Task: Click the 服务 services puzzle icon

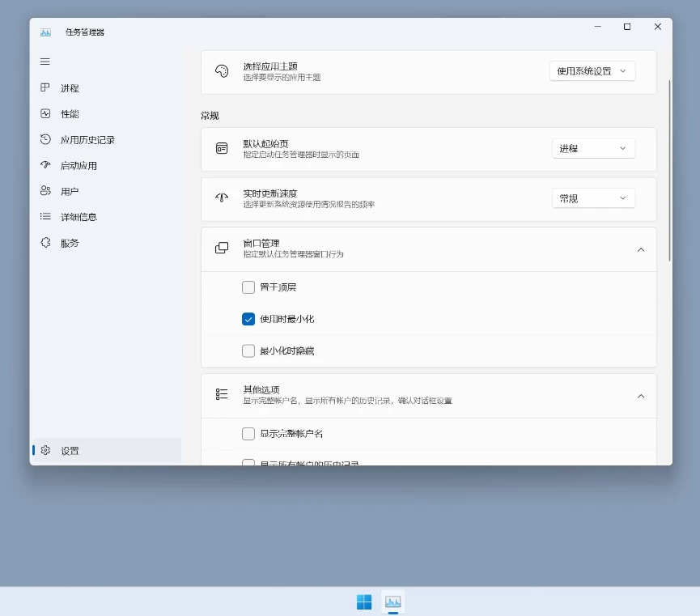Action: (45, 243)
